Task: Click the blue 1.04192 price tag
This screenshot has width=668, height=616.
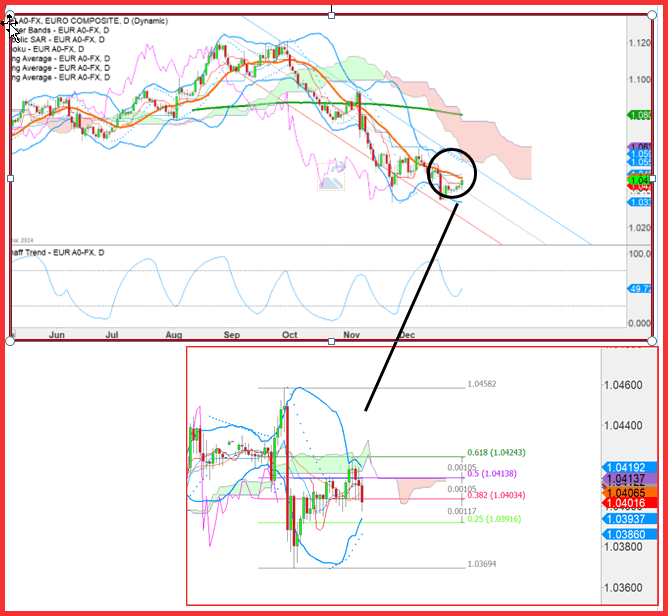Action: 630,468
